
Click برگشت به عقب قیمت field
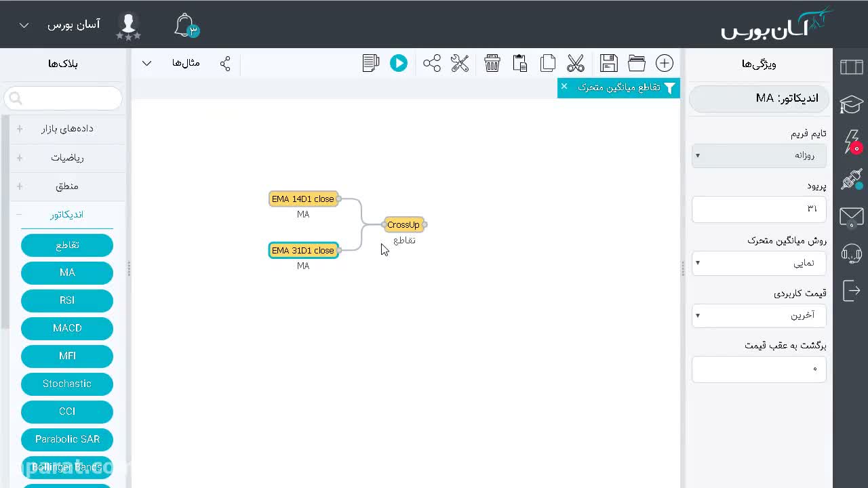pyautogui.click(x=759, y=369)
